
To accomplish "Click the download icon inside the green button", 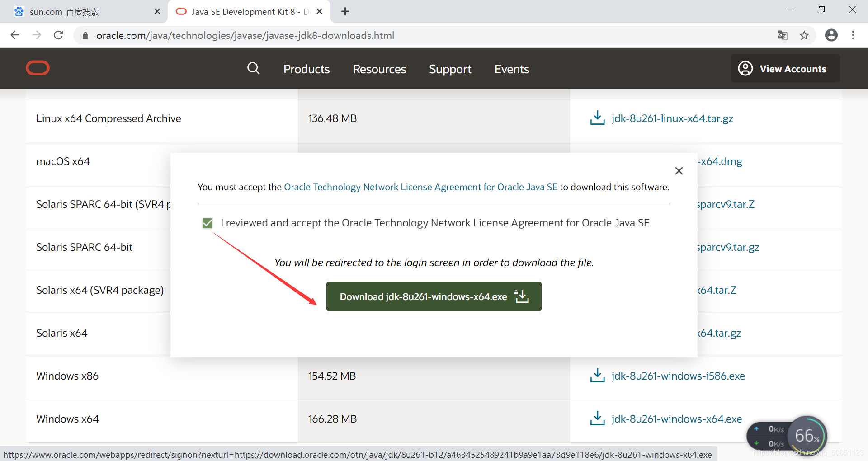I will [521, 296].
